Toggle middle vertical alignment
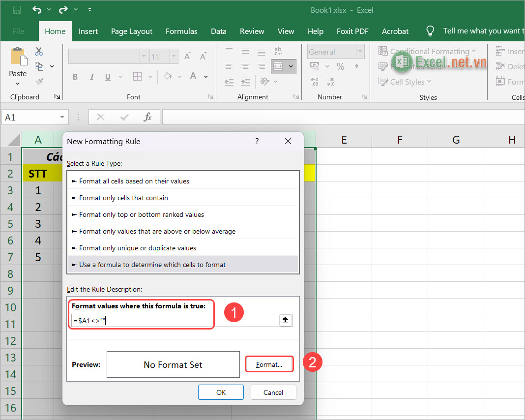 (x=245, y=51)
